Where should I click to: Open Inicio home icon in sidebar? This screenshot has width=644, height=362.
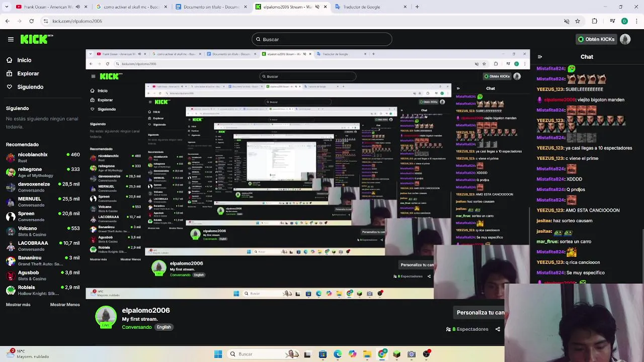[x=9, y=60]
